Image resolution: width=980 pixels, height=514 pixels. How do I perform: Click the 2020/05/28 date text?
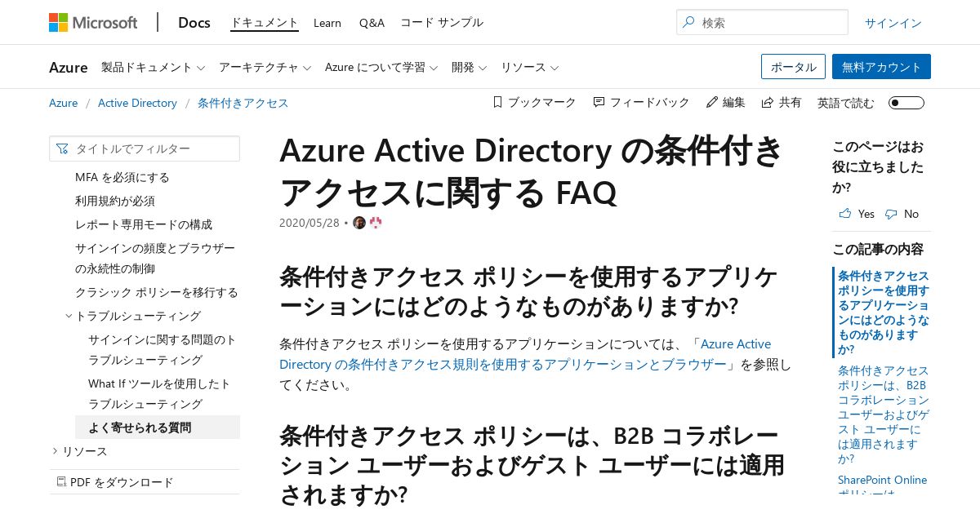310,223
